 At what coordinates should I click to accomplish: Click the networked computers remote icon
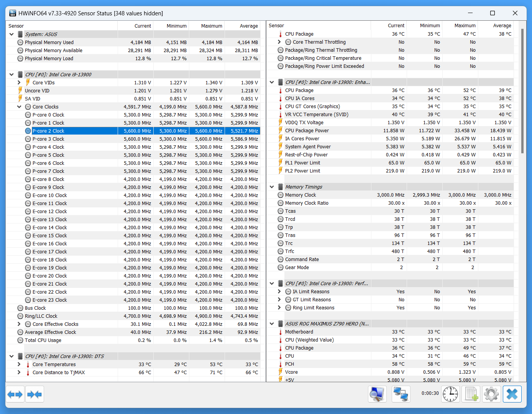(x=401, y=394)
